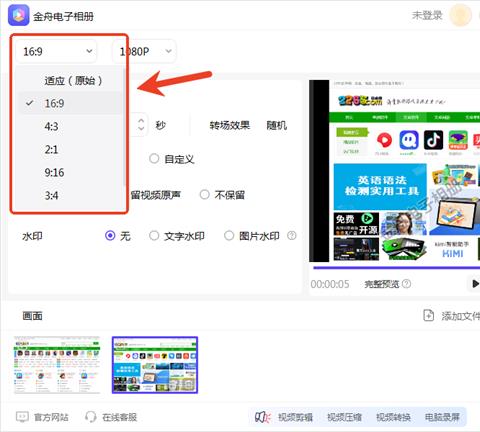Click the 完整预览 full preview text
The image size is (480, 432).
click(382, 284)
